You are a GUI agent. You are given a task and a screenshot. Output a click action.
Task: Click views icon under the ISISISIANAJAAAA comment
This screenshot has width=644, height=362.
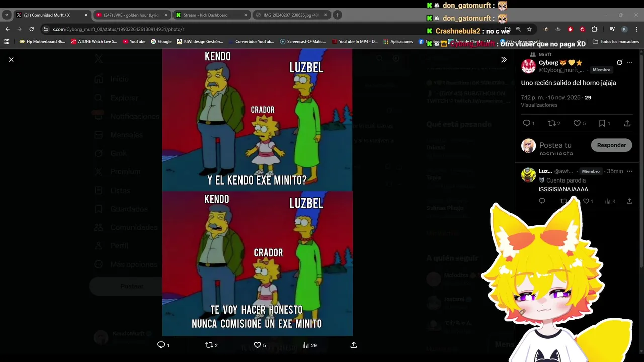(x=608, y=201)
